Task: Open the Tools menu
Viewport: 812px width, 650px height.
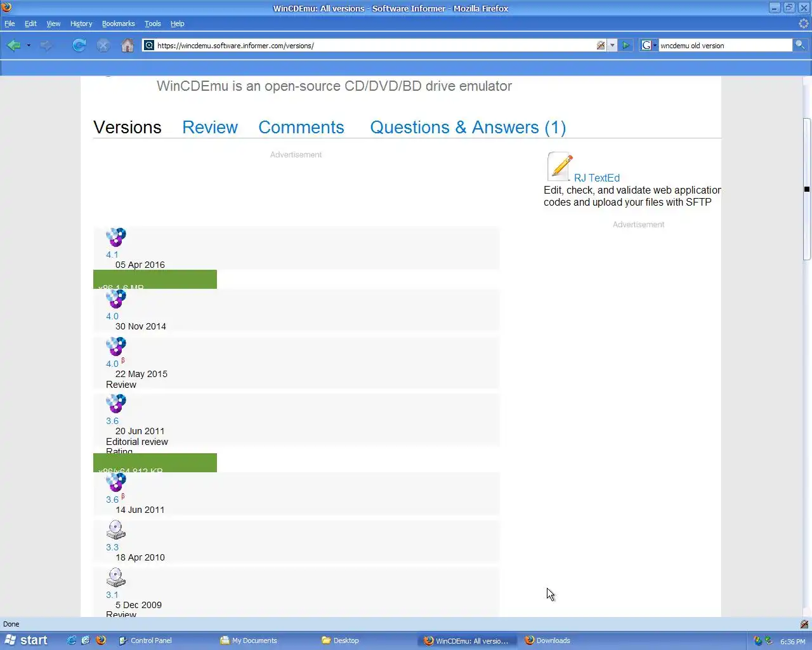Action: click(153, 23)
